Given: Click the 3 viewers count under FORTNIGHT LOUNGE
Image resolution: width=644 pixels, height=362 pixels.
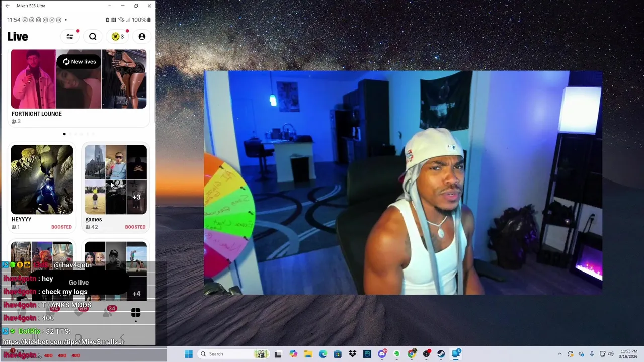Looking at the screenshot, I should click(16, 121).
